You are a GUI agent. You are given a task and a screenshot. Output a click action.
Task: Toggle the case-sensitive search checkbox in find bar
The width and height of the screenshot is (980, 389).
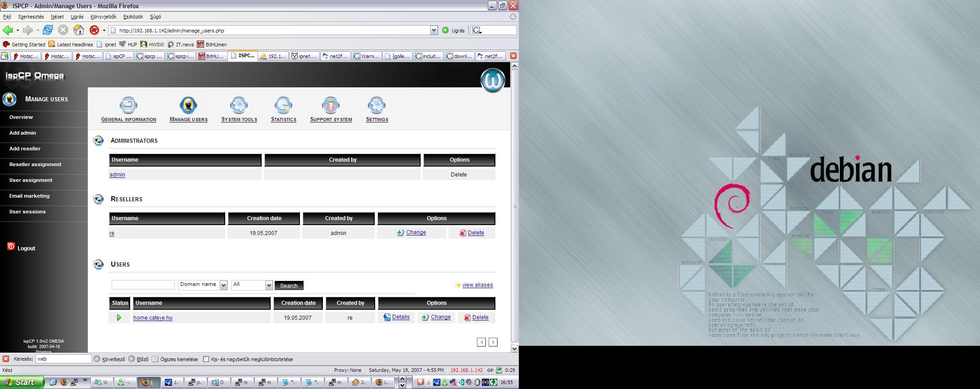[206, 359]
